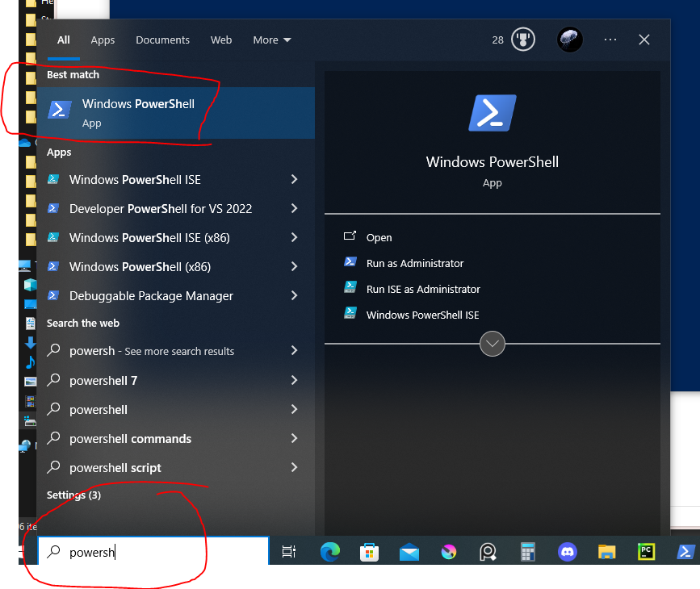700x589 pixels.
Task: Click the Windows PowerShell ISE action icon
Action: click(350, 313)
